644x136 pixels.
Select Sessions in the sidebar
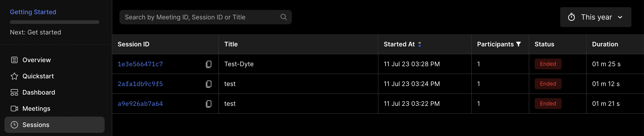[36, 125]
